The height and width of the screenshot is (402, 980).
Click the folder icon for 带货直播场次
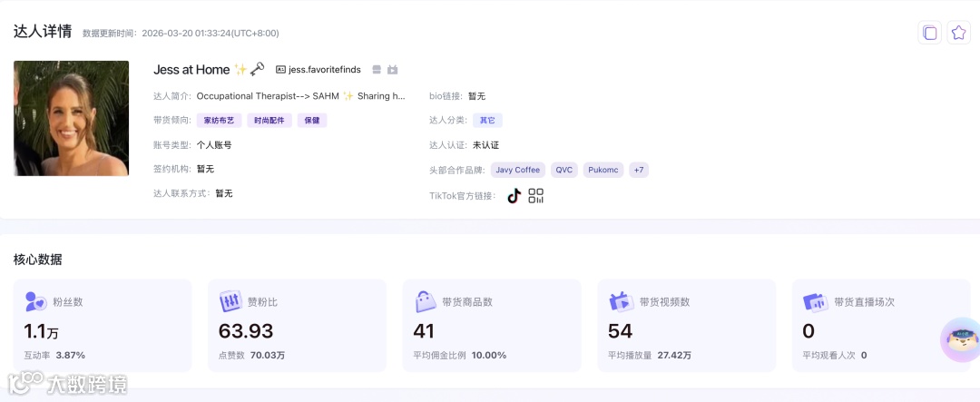(x=816, y=302)
